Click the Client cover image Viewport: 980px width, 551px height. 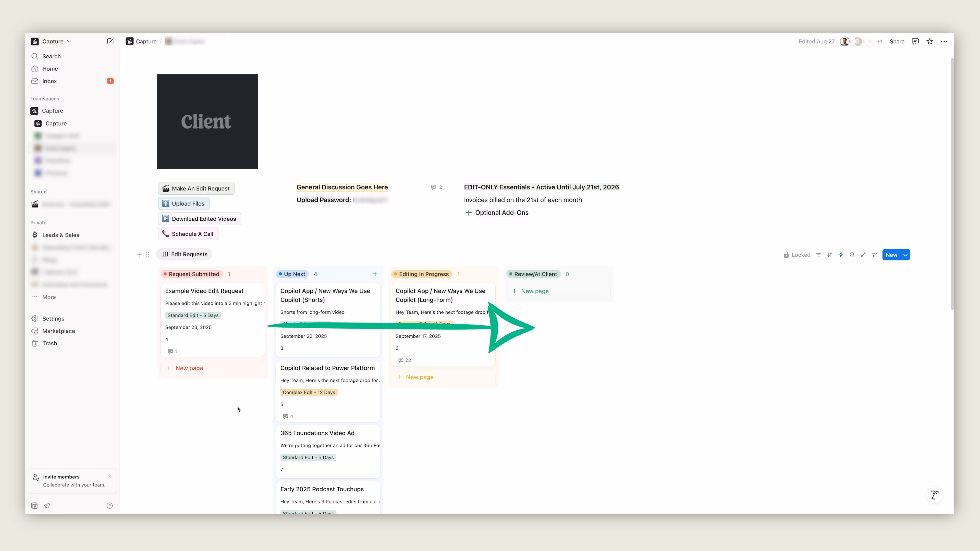[207, 122]
